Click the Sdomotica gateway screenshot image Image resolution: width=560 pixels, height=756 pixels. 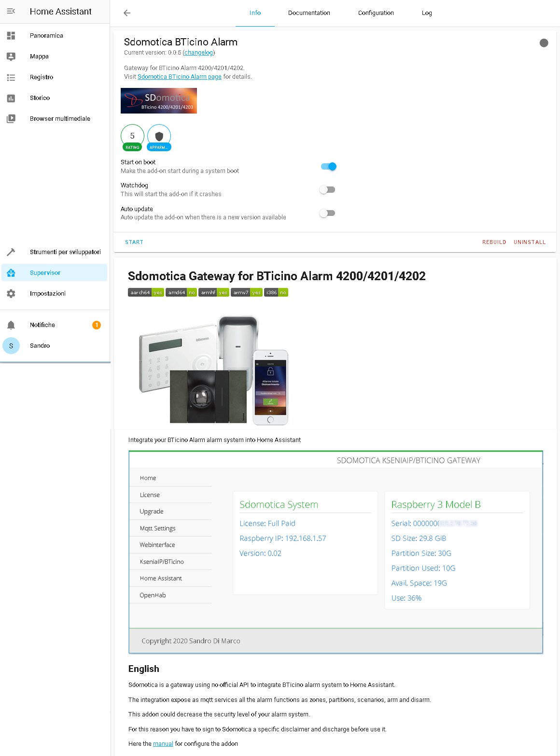click(x=336, y=552)
